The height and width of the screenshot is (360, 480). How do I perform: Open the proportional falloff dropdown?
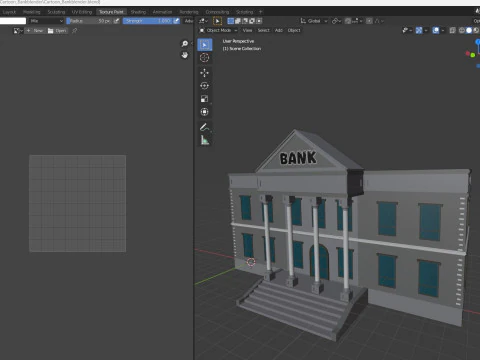pos(379,21)
